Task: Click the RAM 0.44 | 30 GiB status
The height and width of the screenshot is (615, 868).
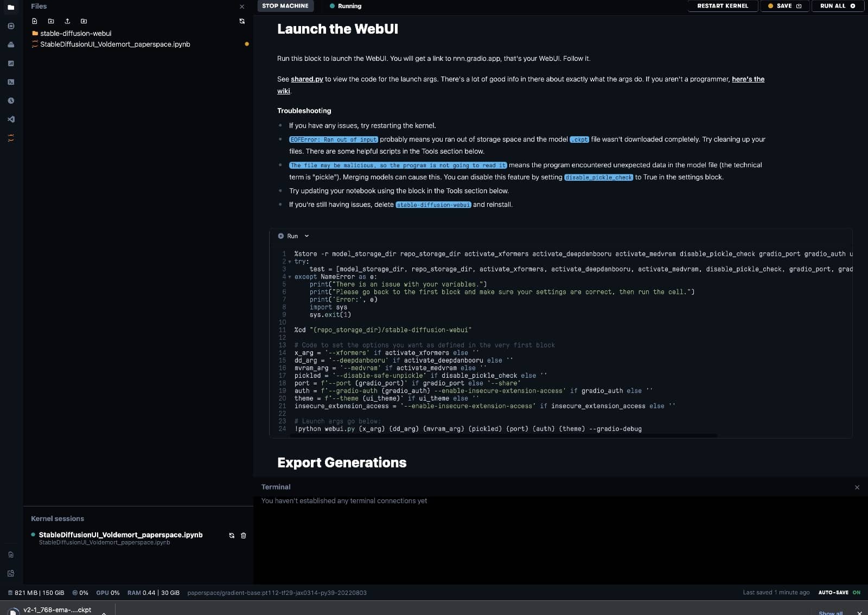Action: coord(154,593)
